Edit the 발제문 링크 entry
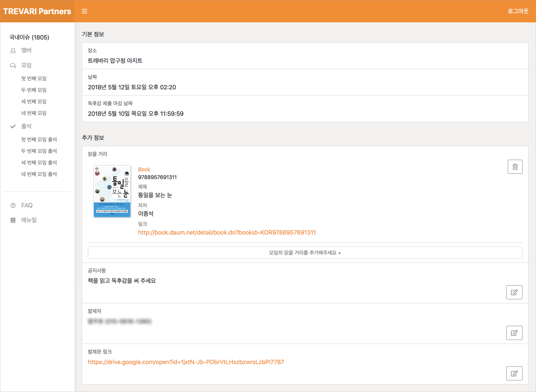This screenshot has width=536, height=392. tap(514, 373)
